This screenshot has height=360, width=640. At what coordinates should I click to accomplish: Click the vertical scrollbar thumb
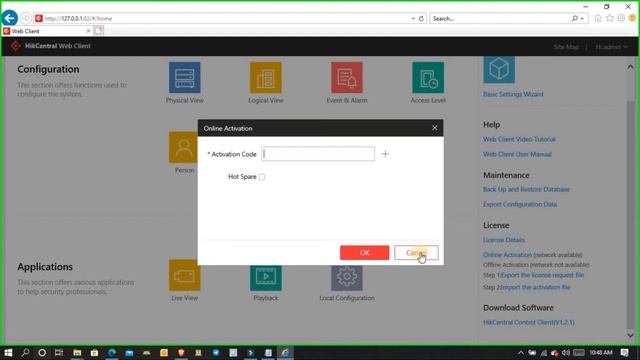[x=631, y=214]
